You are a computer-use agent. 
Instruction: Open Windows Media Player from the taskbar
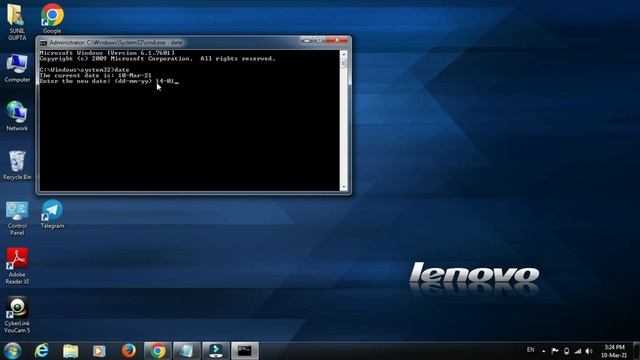coord(99,351)
